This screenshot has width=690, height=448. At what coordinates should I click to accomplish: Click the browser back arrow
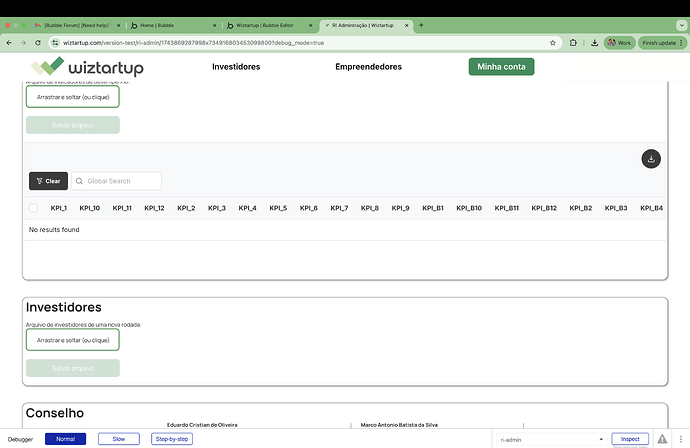click(x=9, y=43)
